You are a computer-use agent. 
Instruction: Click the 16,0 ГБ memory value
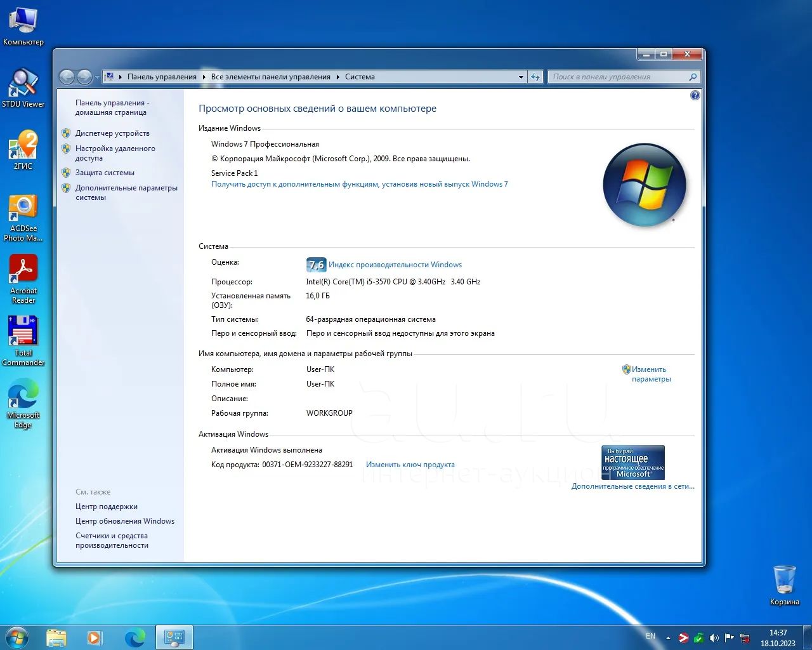[x=318, y=296]
